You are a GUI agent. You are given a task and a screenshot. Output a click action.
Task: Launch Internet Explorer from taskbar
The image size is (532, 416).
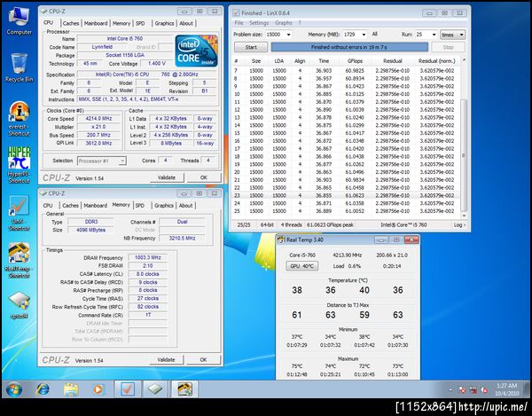click(43, 389)
